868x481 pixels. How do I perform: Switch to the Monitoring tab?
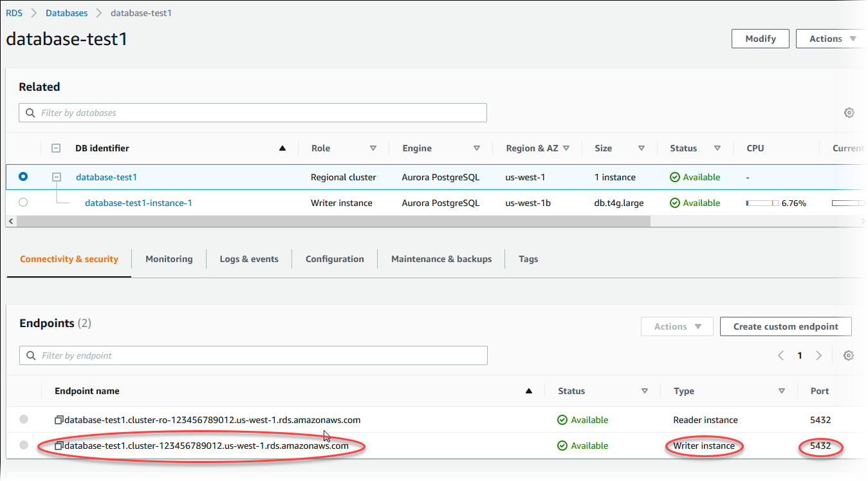click(x=169, y=258)
